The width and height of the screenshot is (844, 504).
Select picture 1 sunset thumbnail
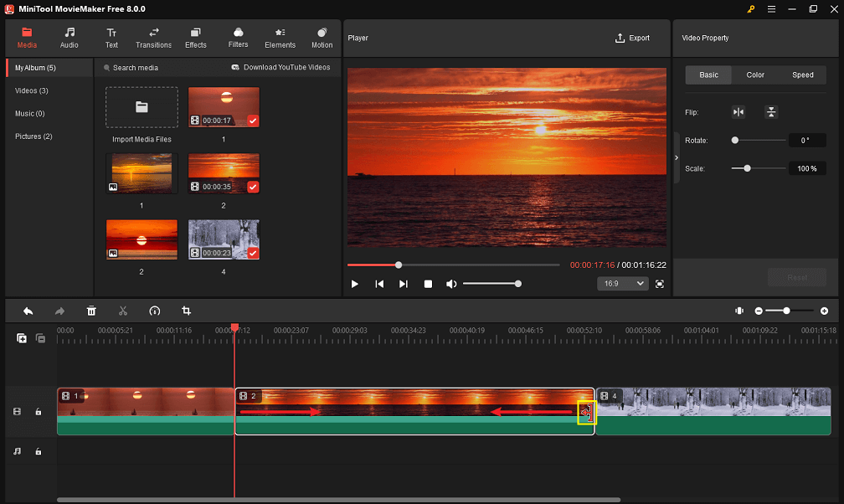pyautogui.click(x=142, y=173)
